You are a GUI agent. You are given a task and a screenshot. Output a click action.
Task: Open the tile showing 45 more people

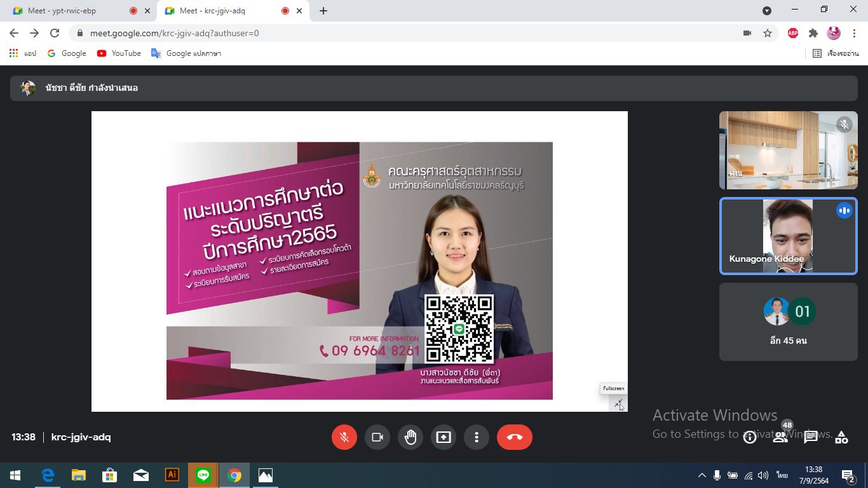788,322
